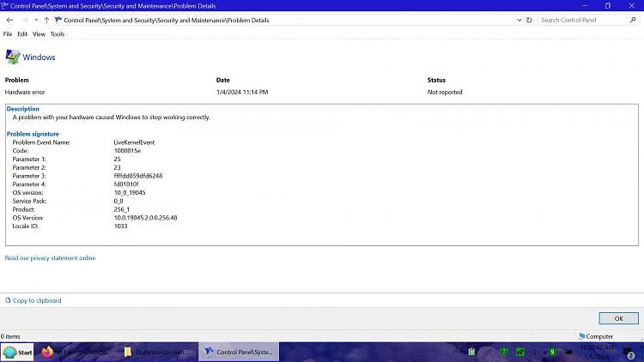
Task: Click the copy document icon
Action: 8,300
